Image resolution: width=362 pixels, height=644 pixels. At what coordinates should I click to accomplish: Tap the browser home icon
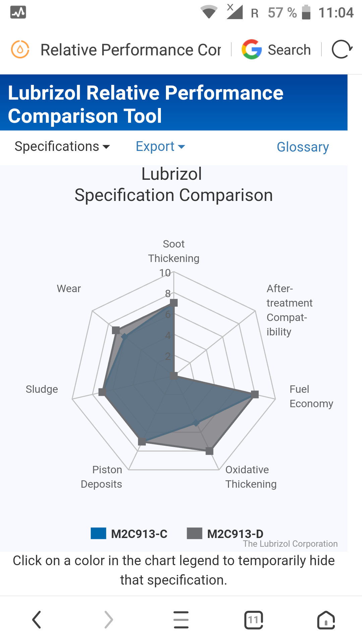[326, 620]
